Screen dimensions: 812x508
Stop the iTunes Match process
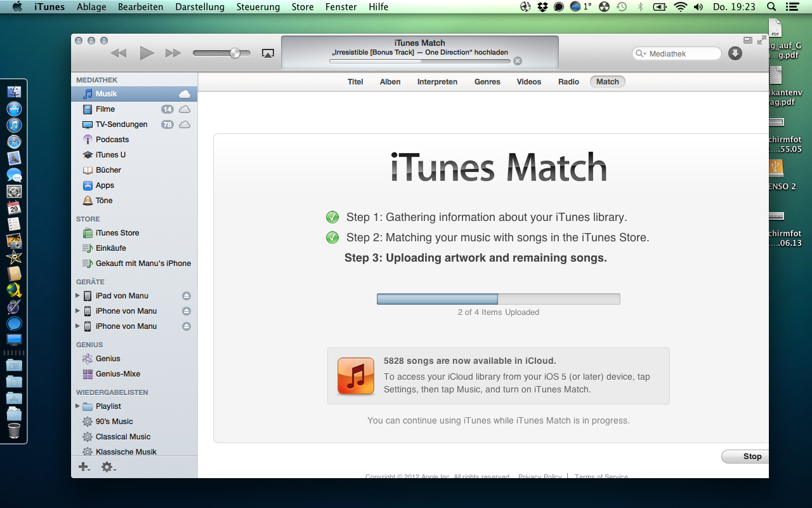(x=745, y=457)
